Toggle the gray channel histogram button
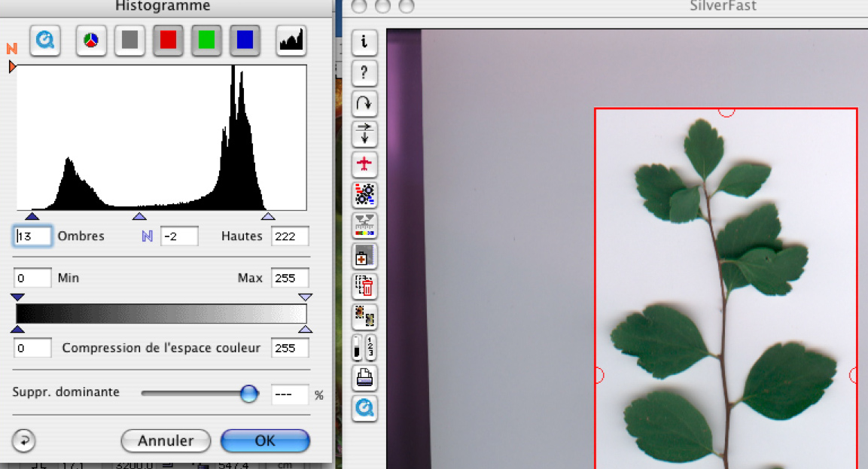This screenshot has height=469, width=868. point(129,41)
